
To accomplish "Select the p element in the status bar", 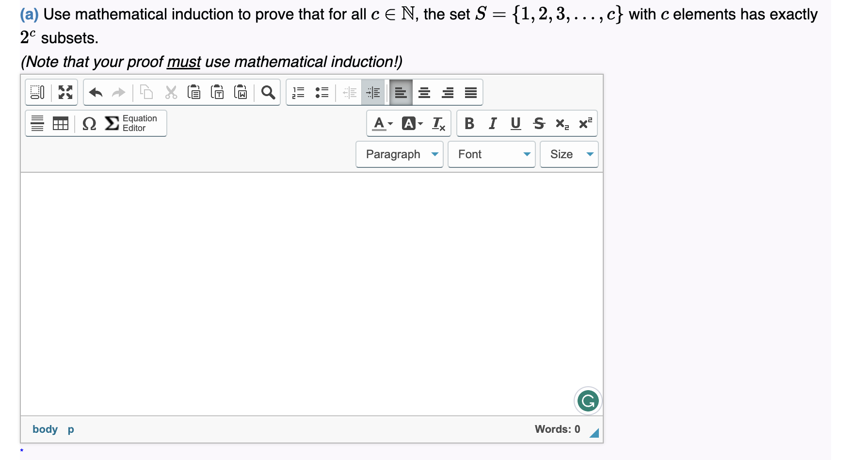I will 70,429.
